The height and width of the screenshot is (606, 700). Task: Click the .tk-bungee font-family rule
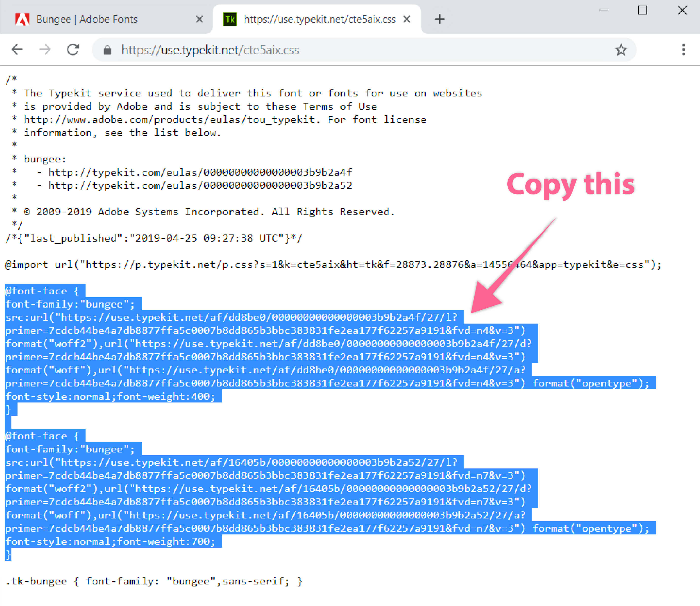click(154, 581)
